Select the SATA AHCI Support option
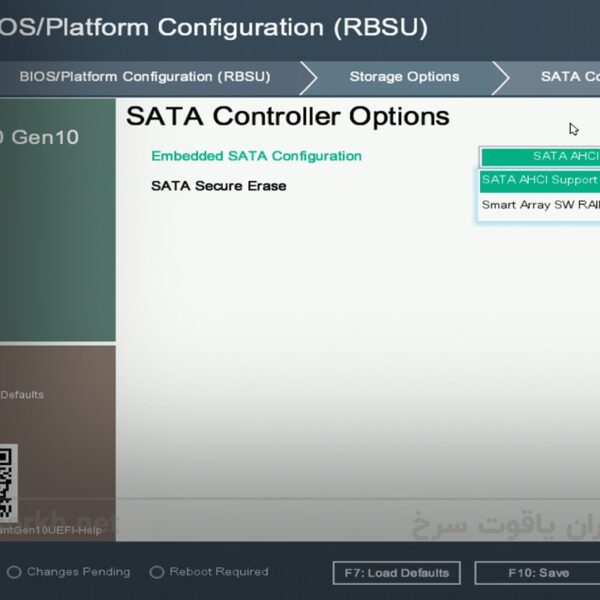 (539, 180)
